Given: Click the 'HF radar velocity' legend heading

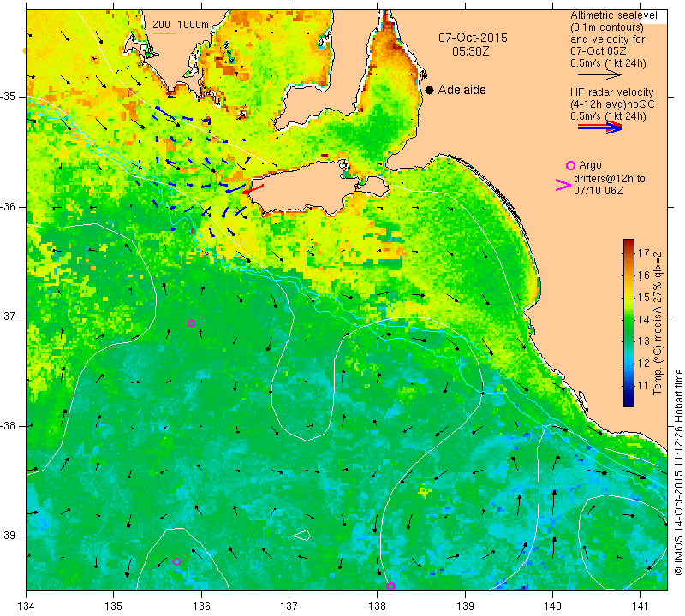Looking at the screenshot, I should (611, 92).
